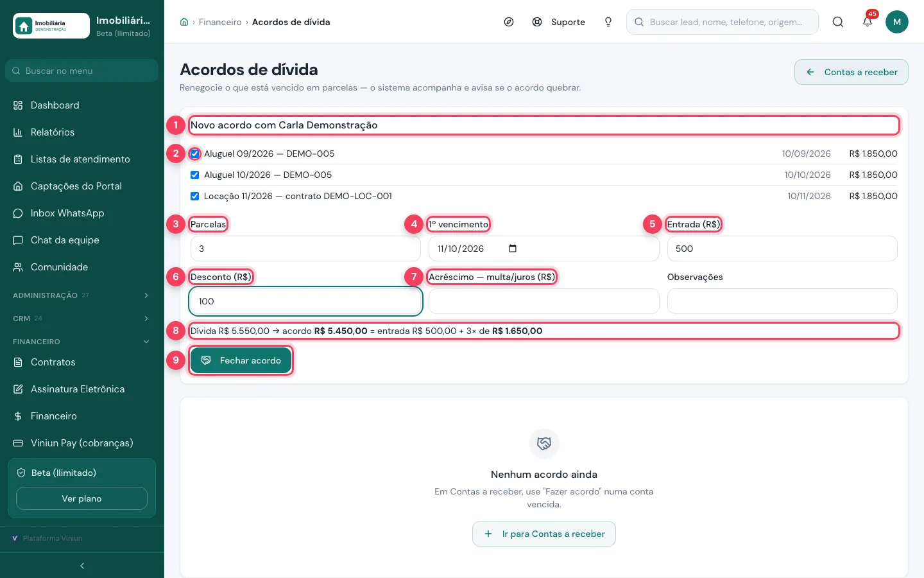924x578 pixels.
Task: Open the M user avatar menu
Action: [x=897, y=22]
